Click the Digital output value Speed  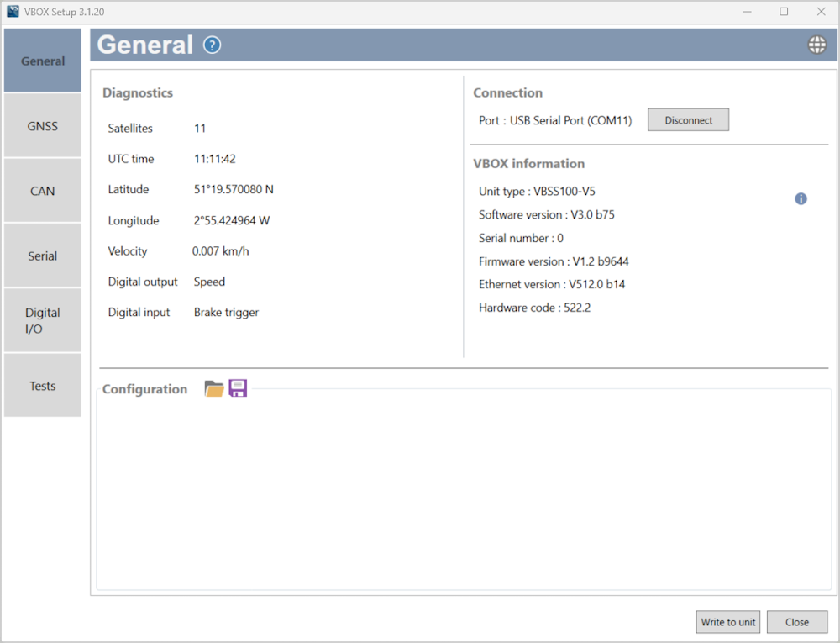(209, 282)
